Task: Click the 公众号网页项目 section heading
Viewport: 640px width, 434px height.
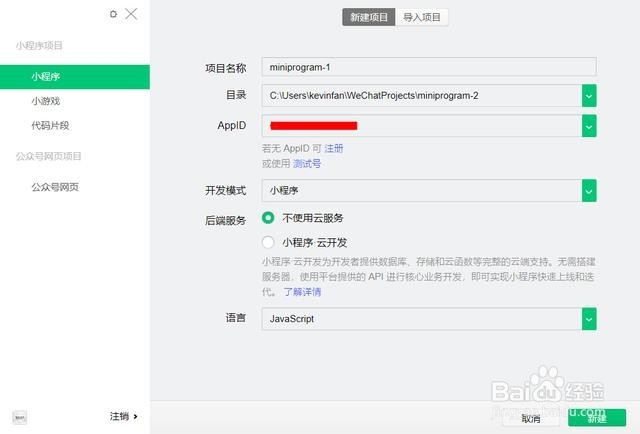Action: click(49, 156)
